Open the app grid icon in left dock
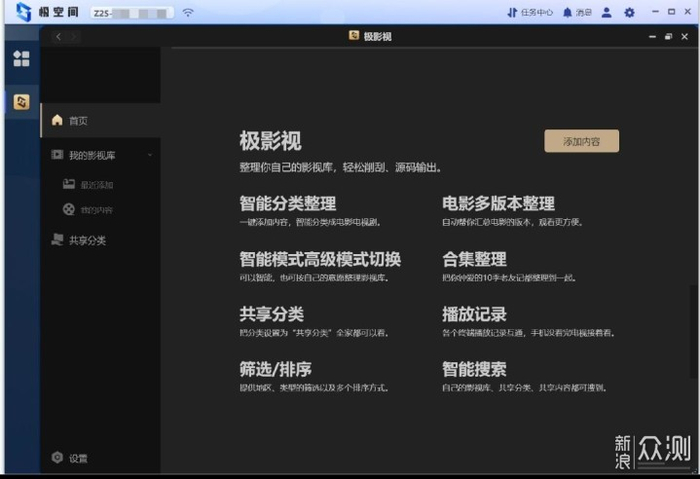 point(21,58)
